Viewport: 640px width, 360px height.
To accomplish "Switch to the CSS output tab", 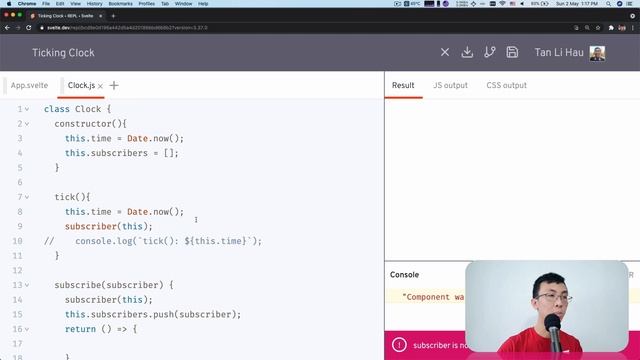I will point(506,85).
